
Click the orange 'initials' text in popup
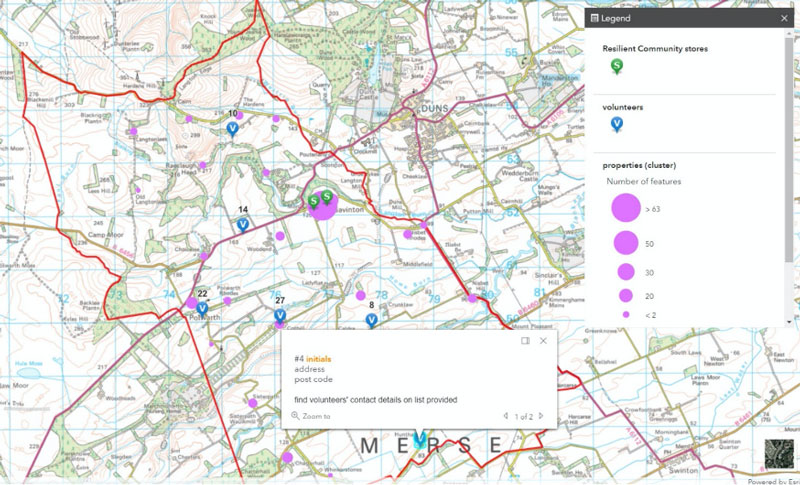[x=318, y=359]
